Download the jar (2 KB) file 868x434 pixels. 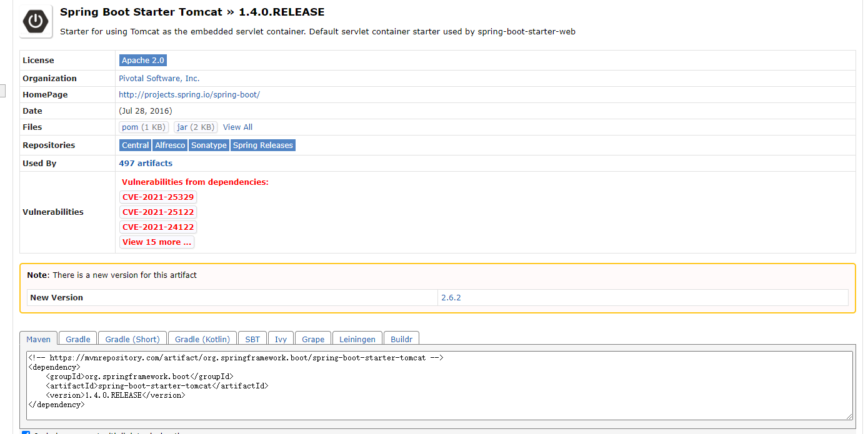(196, 127)
